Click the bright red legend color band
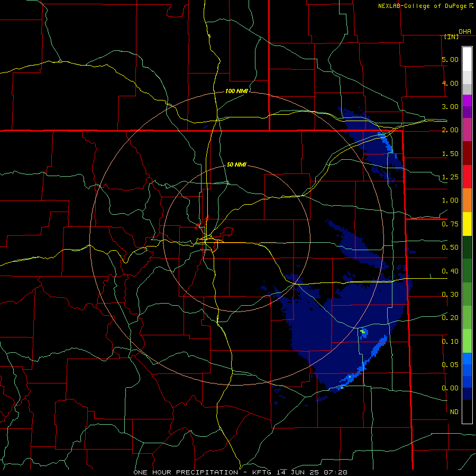476x476 pixels. coord(467,177)
